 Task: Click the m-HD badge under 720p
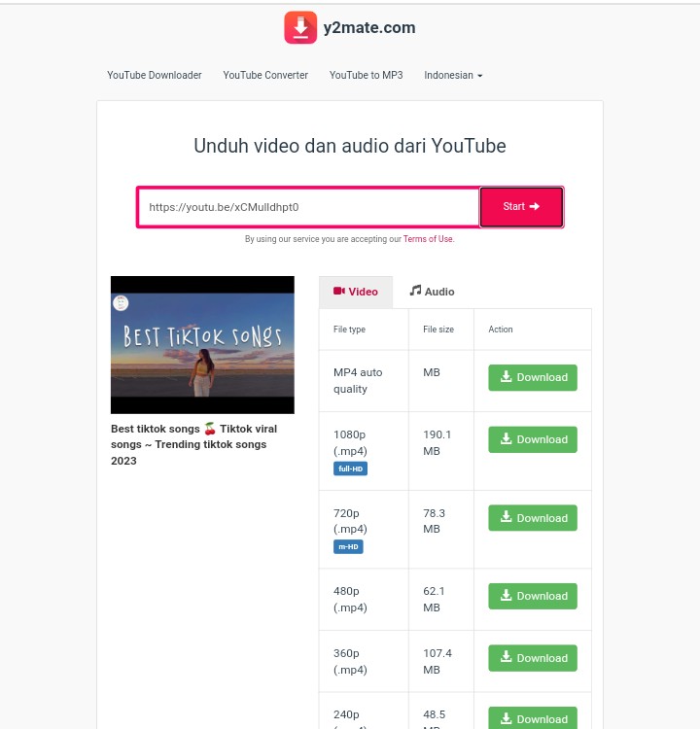(348, 546)
